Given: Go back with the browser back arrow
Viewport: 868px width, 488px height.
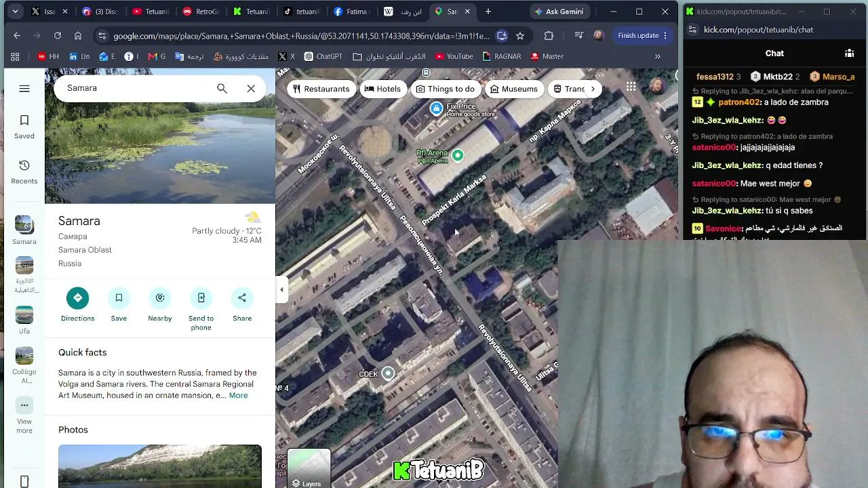Looking at the screenshot, I should coord(17,35).
